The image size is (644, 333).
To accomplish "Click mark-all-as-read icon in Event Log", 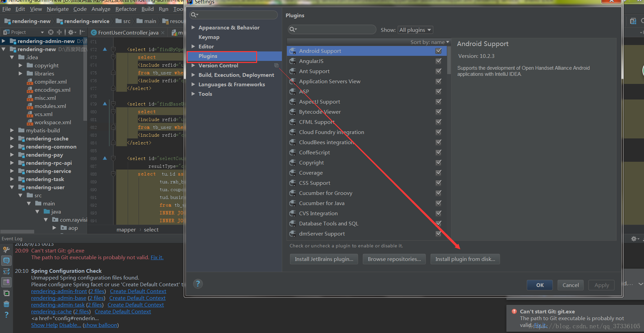I will coord(6,293).
